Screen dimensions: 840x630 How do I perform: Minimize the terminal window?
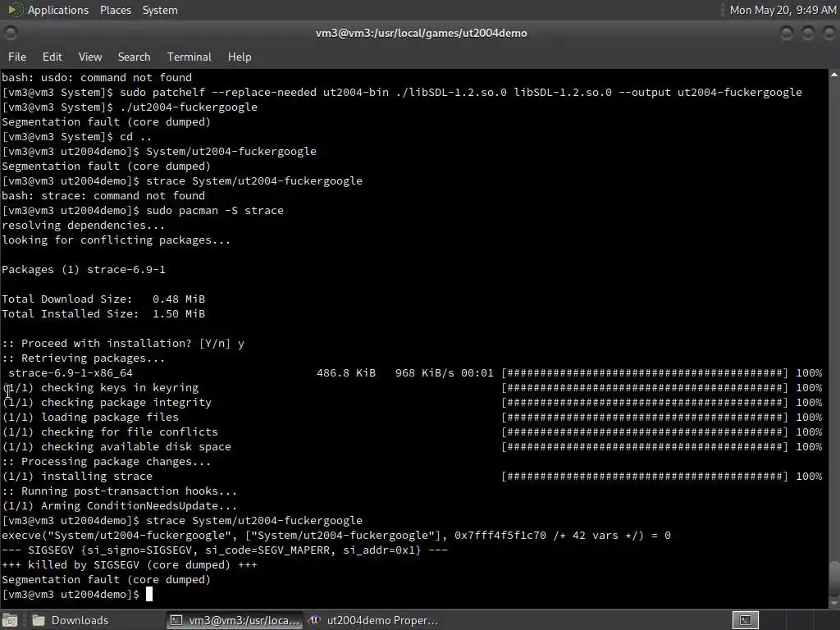pyautogui.click(x=787, y=33)
